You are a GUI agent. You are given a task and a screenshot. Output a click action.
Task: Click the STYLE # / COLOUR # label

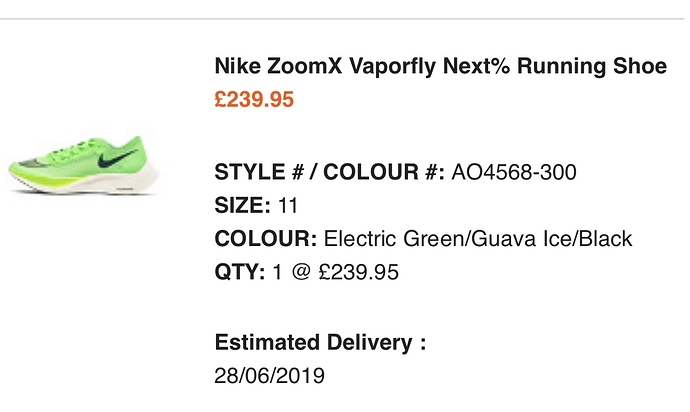coord(330,172)
